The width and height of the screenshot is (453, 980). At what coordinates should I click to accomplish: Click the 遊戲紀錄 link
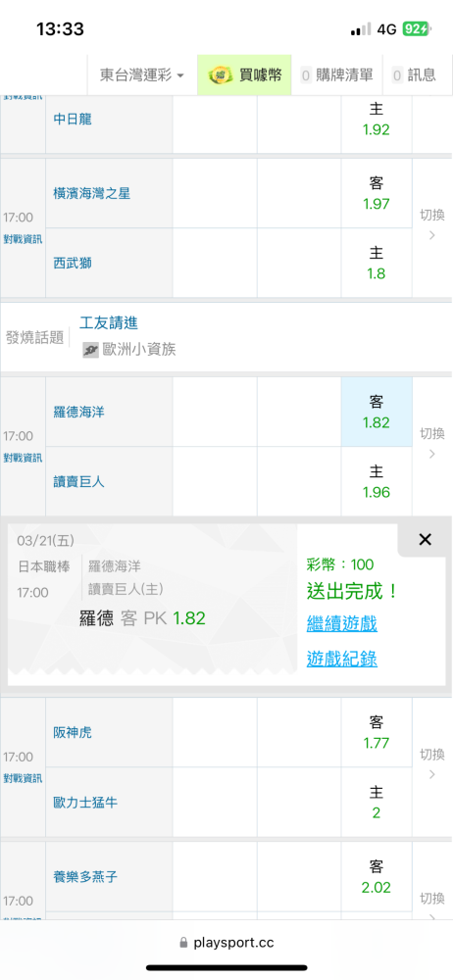341,659
